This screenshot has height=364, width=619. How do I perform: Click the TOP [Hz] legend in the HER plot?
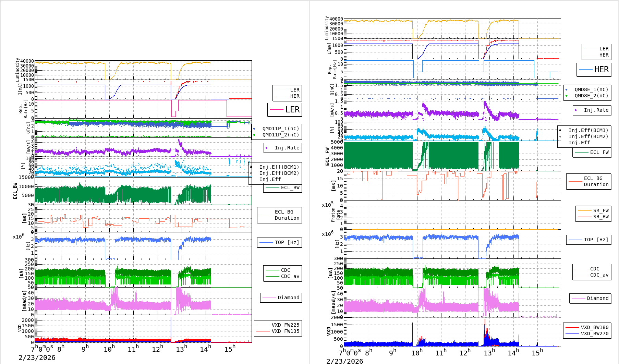(596, 240)
